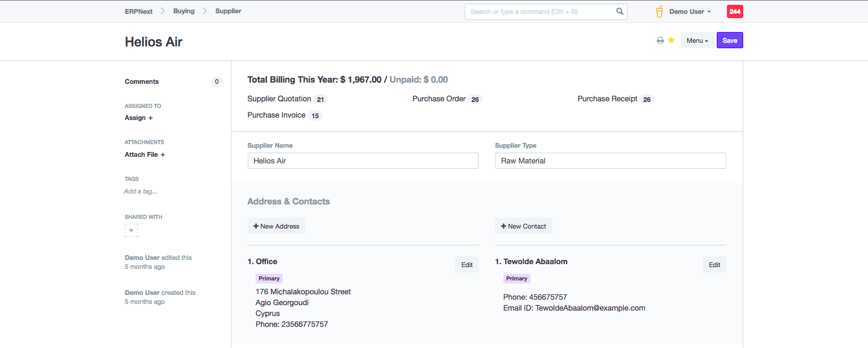This screenshot has height=348, width=868.
Task: Add a New Address
Action: (276, 226)
